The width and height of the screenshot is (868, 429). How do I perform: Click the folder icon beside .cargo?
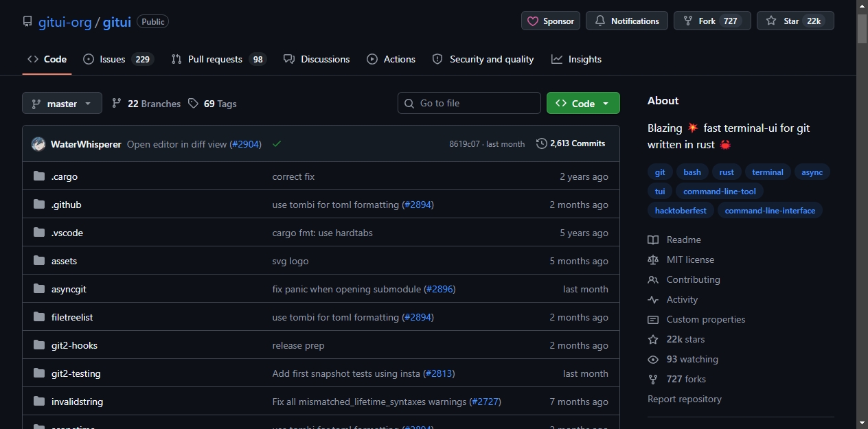tap(39, 176)
